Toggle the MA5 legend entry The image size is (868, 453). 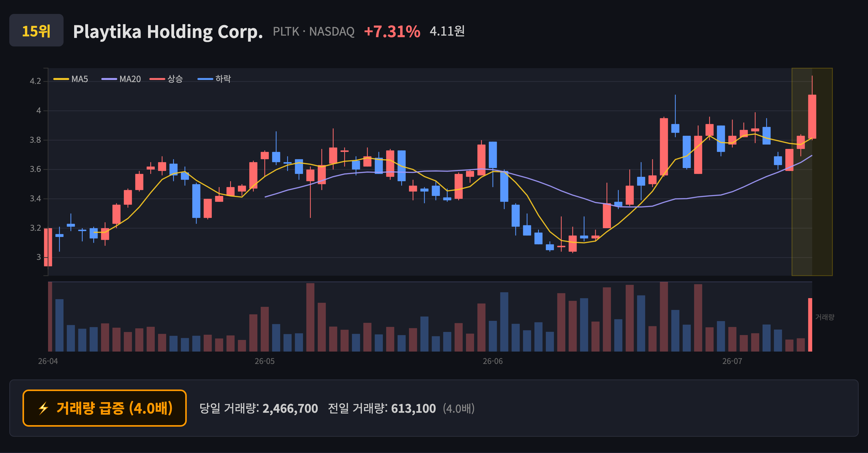click(71, 79)
